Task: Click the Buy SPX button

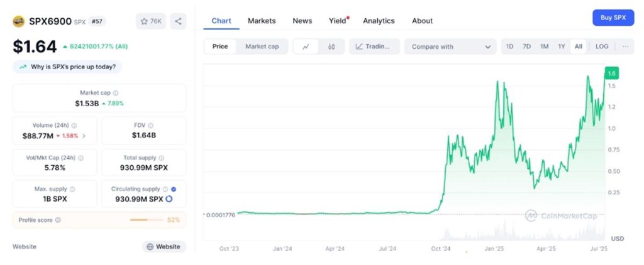Action: 613,18
